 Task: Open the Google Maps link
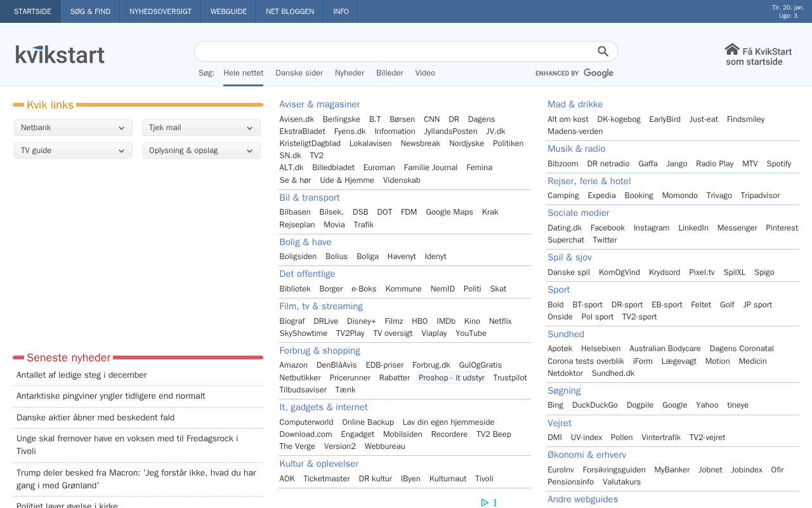click(x=449, y=212)
